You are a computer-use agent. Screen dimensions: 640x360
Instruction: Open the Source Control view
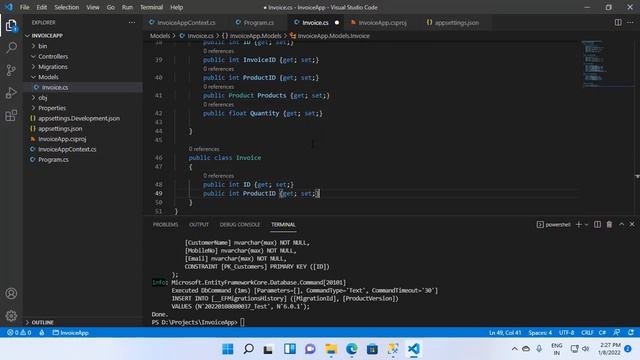coord(11,70)
